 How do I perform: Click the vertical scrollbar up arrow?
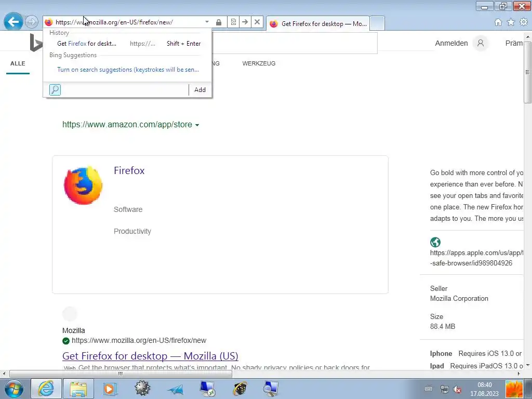(x=528, y=36)
